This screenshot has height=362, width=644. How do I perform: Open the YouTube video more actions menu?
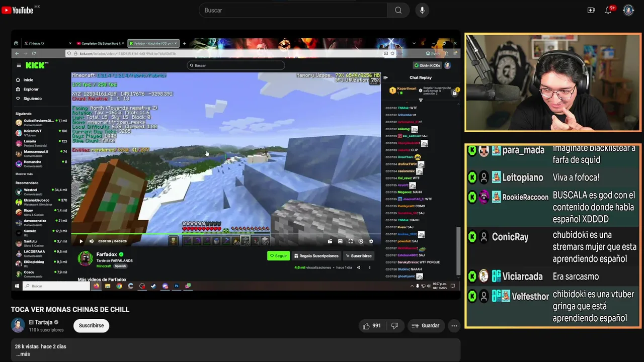click(454, 326)
